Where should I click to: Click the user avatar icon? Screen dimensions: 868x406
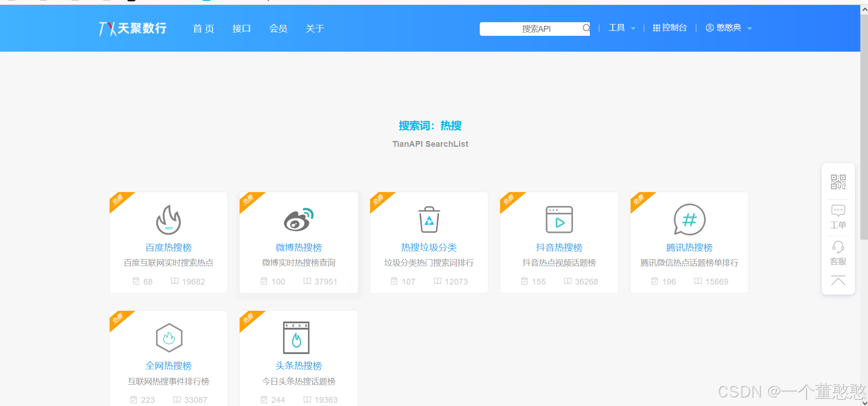coord(710,28)
